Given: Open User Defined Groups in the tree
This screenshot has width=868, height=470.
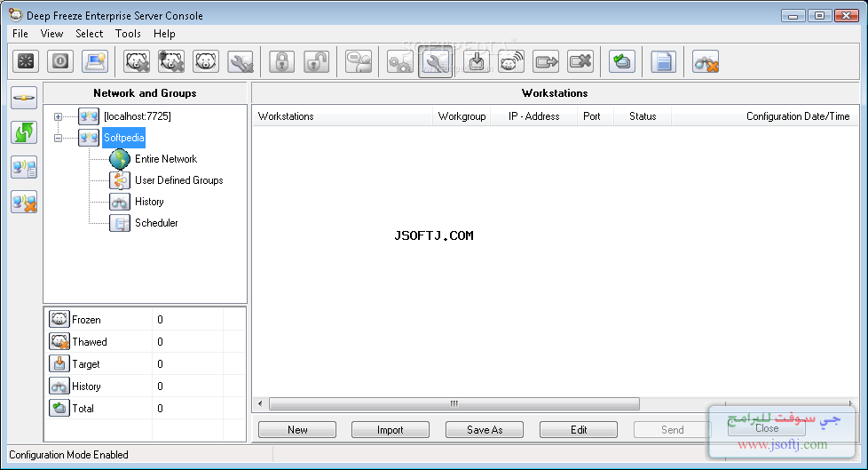Looking at the screenshot, I should (x=178, y=180).
